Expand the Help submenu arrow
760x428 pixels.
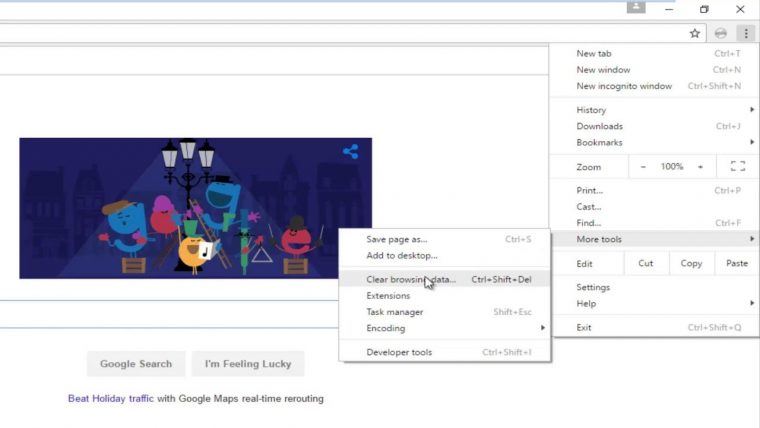click(752, 303)
